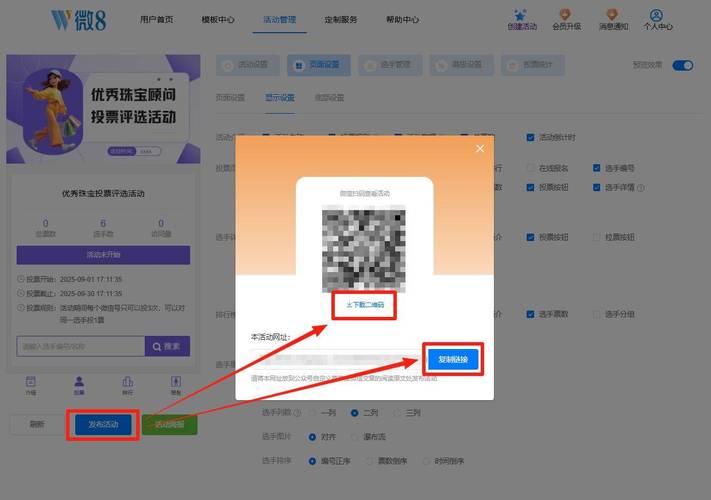Select 时间倒序 sort radio
Screen dimensions: 711x500
point(426,461)
